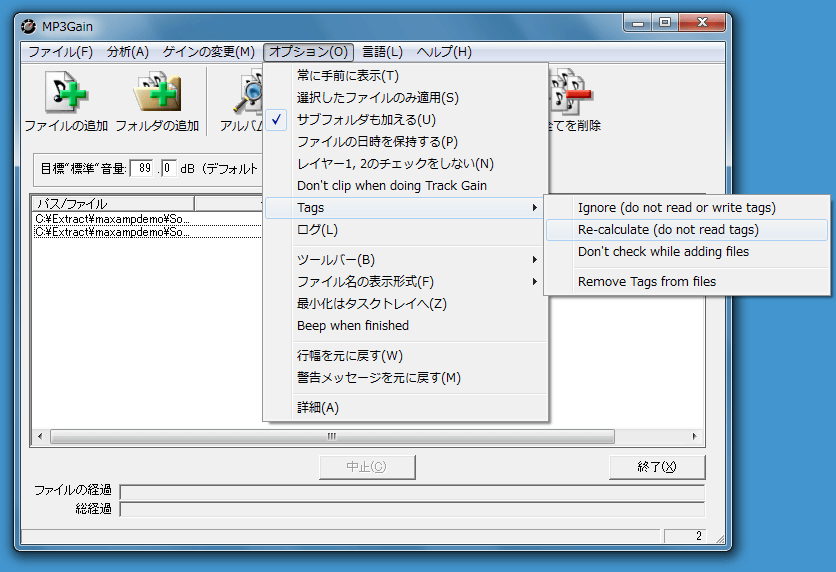Viewport: 836px width, 572px height.
Task: Choose 行幅を元に戻す(W)
Action: pyautogui.click(x=406, y=356)
